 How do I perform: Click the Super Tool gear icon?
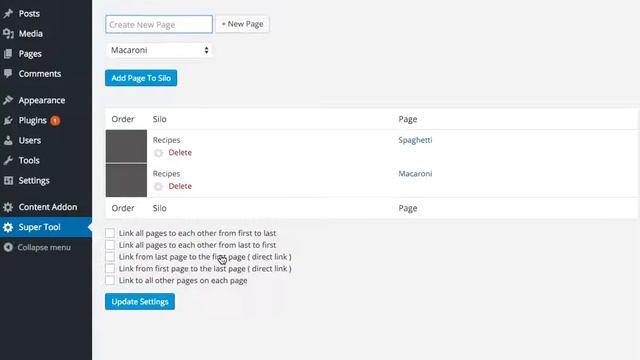(8, 227)
